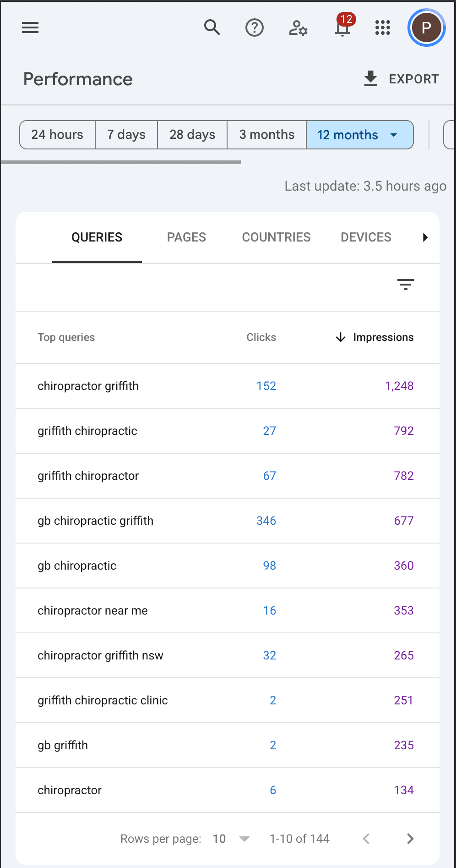Select query 'griffith chiropractor'
Viewport: 456px width, 868px height.
(88, 476)
